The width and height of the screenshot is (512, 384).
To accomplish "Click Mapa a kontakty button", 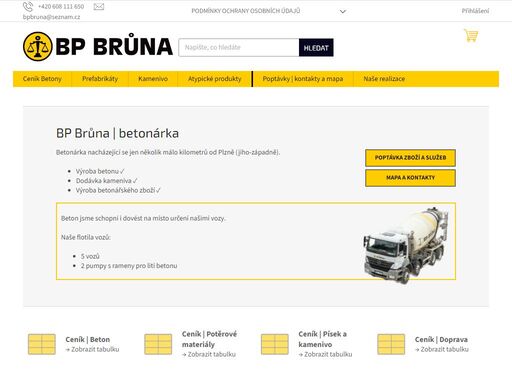I will (x=410, y=178).
